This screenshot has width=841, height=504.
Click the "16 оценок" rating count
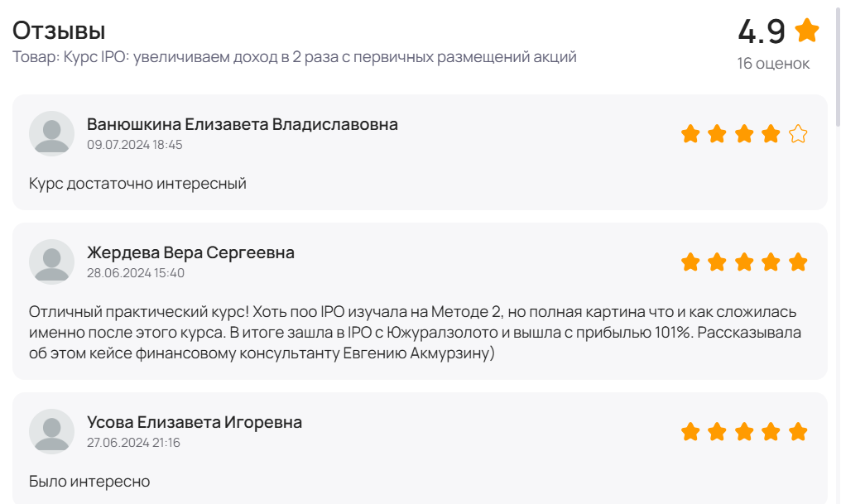click(x=773, y=64)
